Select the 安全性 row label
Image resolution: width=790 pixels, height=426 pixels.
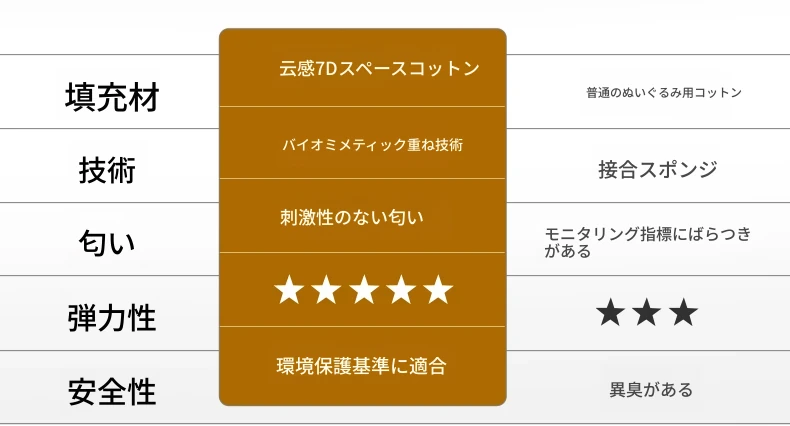pyautogui.click(x=112, y=392)
